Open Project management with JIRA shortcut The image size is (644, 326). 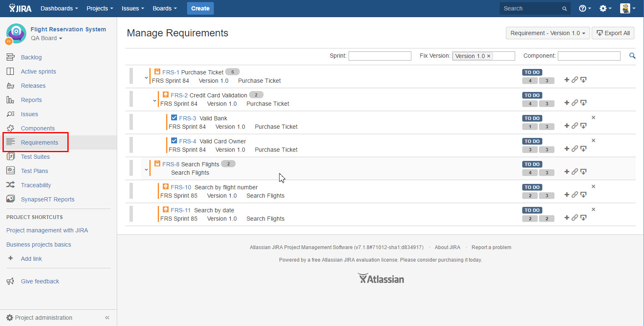click(47, 230)
